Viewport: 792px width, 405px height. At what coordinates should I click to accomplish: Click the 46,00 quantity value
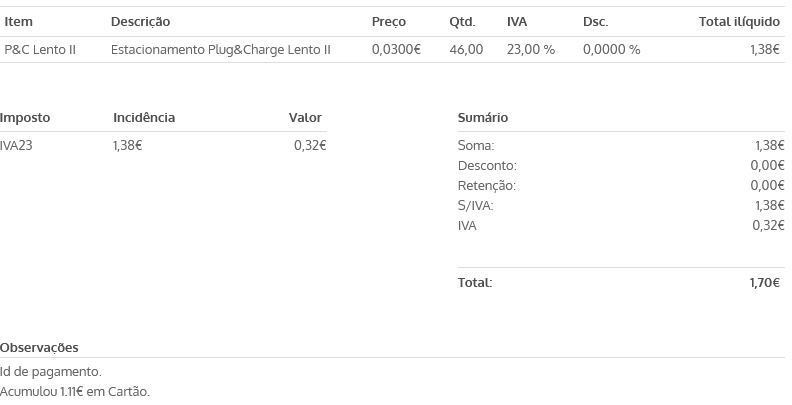(x=466, y=49)
